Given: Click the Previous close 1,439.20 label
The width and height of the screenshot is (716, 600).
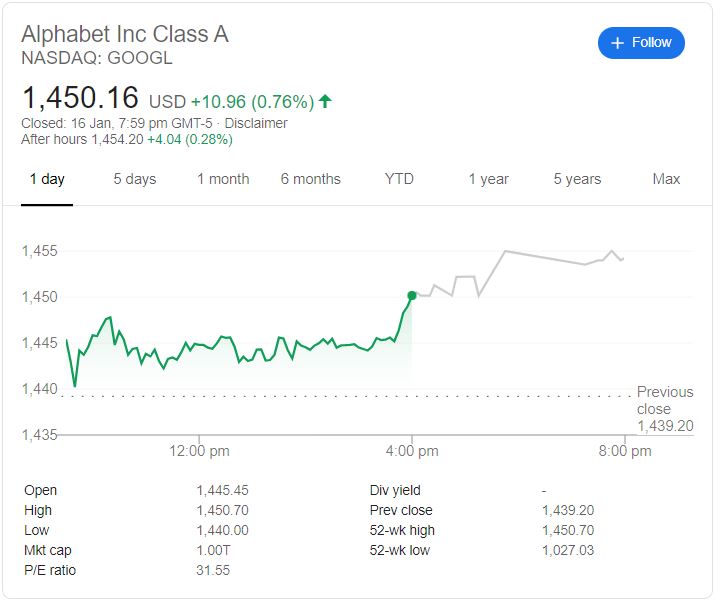Looking at the screenshot, I should [x=665, y=409].
